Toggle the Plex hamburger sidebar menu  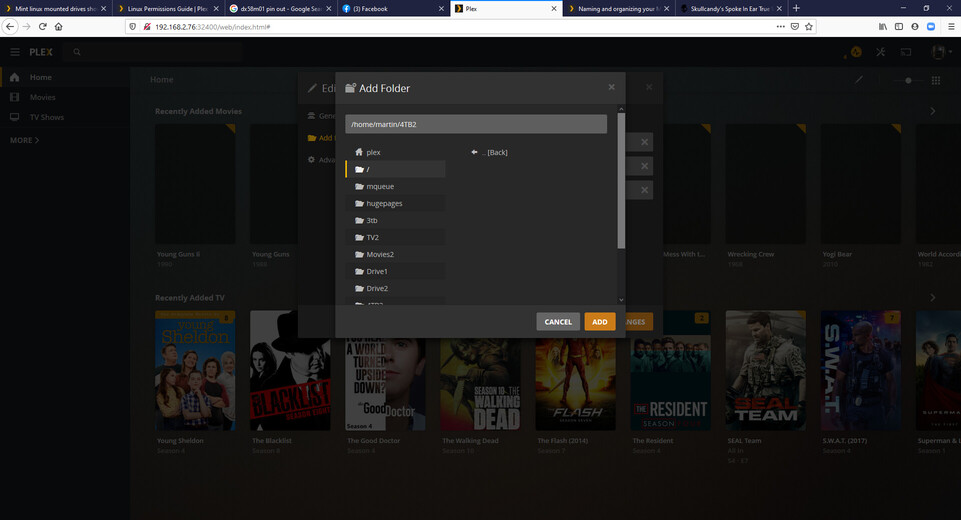coord(15,52)
